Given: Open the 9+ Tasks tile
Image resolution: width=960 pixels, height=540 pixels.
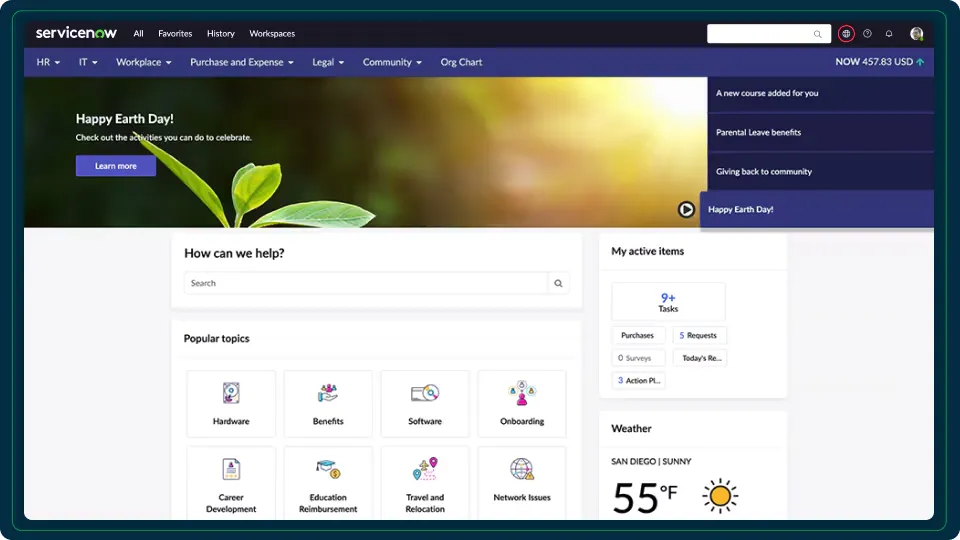Looking at the screenshot, I should point(668,302).
